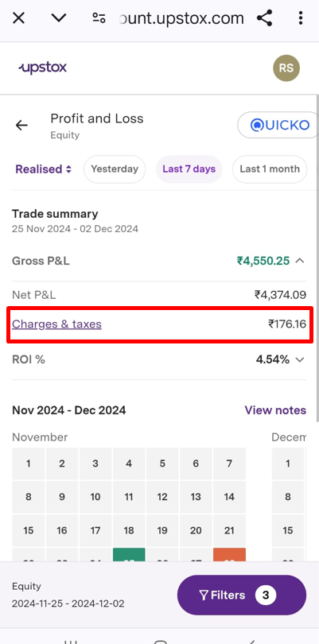Expand the ROI % chevron
The width and height of the screenshot is (319, 644).
point(300,360)
